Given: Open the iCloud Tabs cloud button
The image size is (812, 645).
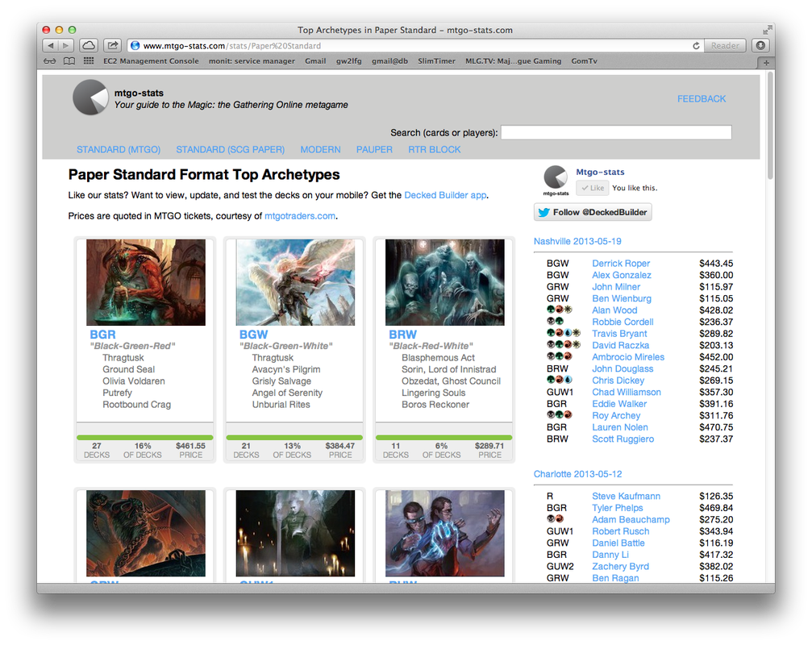Looking at the screenshot, I should pos(89,46).
